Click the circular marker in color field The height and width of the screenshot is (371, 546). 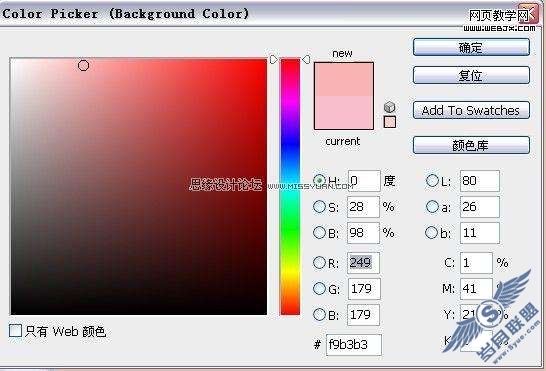(83, 65)
